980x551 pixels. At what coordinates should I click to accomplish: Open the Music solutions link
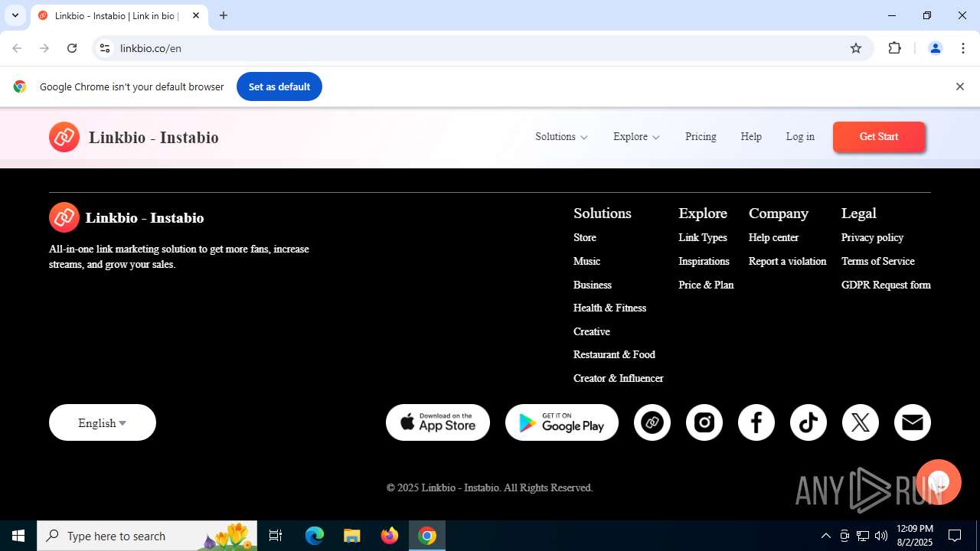pyautogui.click(x=586, y=261)
